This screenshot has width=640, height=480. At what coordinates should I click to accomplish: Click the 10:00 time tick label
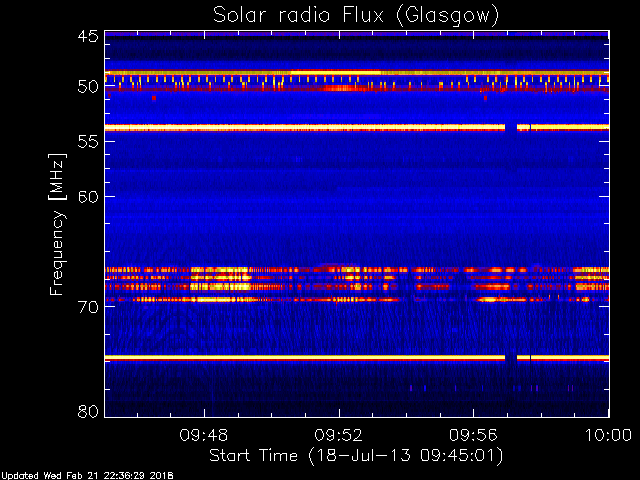(609, 435)
